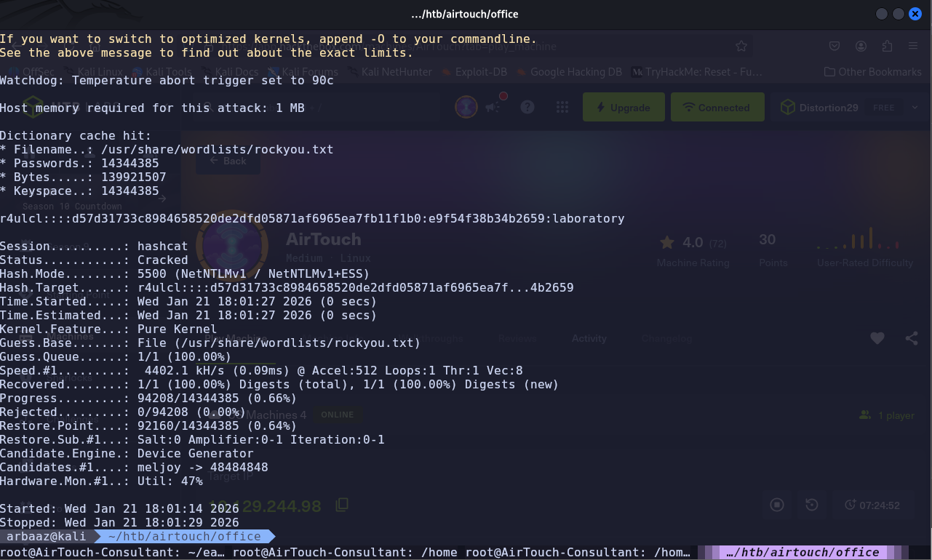Screen dimensions: 932x560
Task: Open the Firefox hamburger application menu
Action: pyautogui.click(x=913, y=47)
